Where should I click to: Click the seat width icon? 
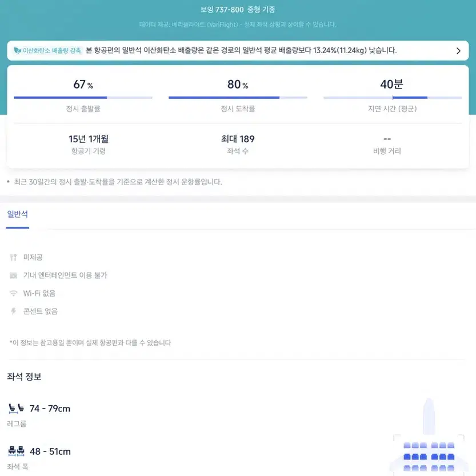tap(16, 451)
